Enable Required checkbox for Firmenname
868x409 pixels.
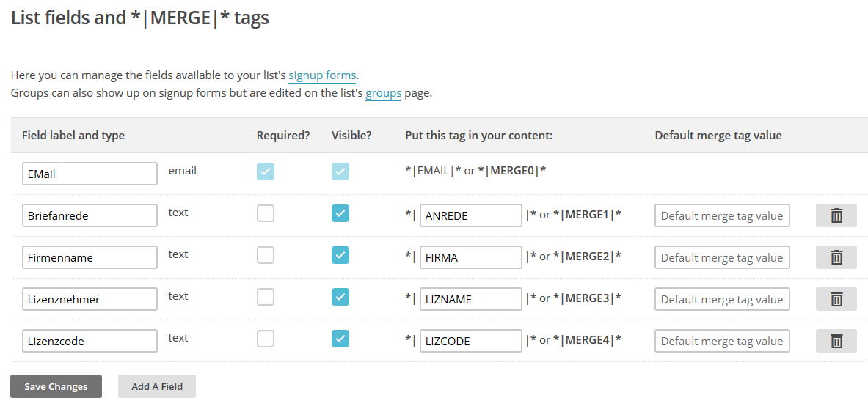coord(266,255)
